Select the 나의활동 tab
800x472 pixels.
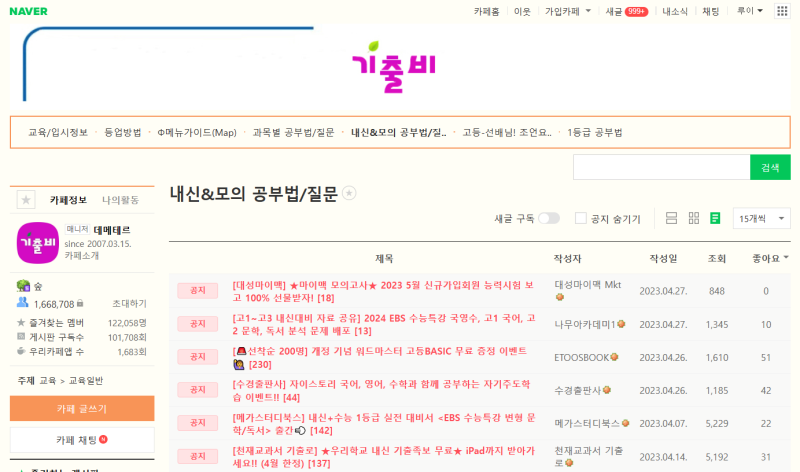click(120, 200)
